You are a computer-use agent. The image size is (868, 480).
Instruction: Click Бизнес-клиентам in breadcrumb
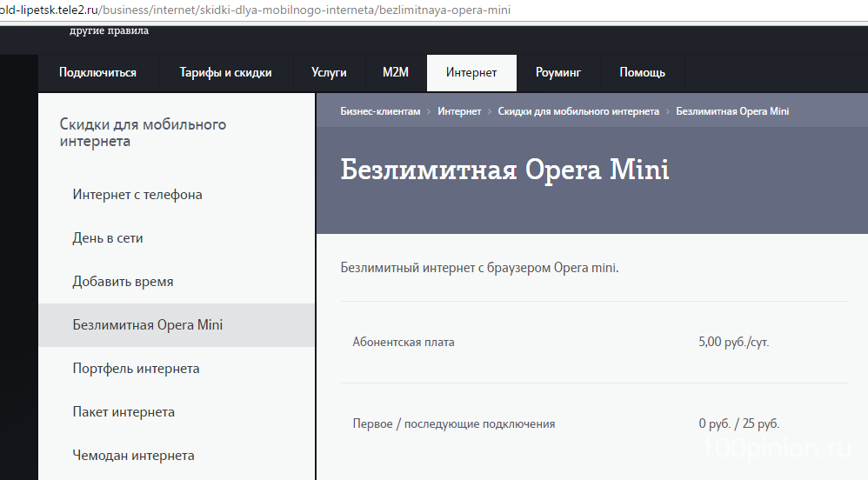point(380,111)
